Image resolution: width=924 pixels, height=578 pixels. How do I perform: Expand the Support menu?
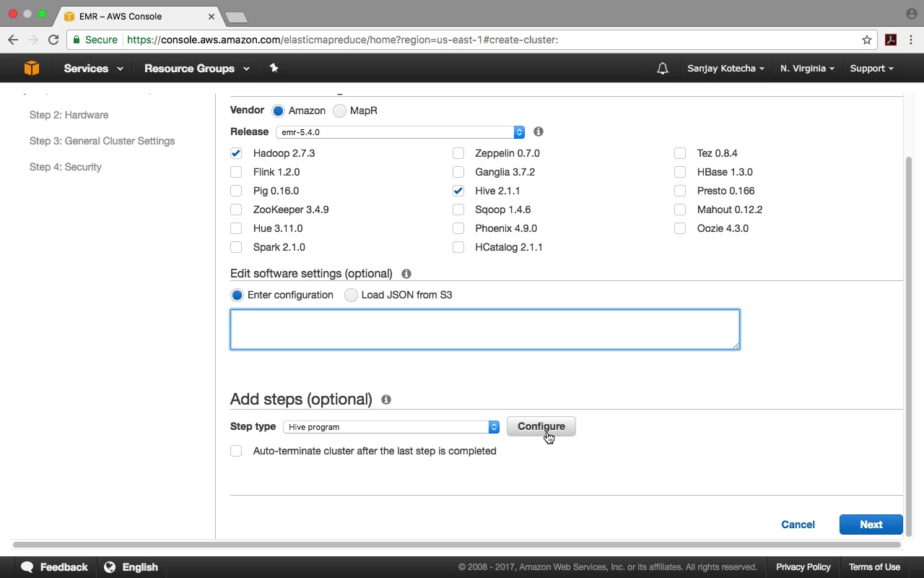click(x=871, y=69)
